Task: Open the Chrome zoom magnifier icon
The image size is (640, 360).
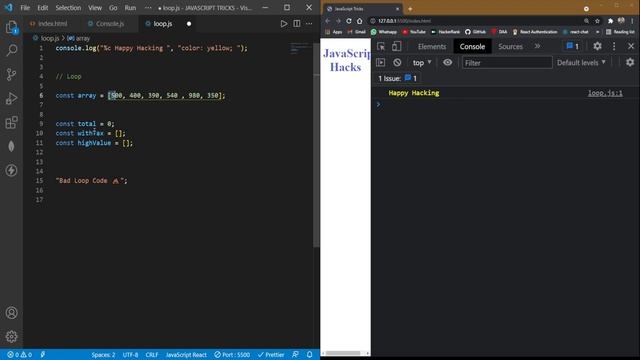Action: (x=586, y=21)
